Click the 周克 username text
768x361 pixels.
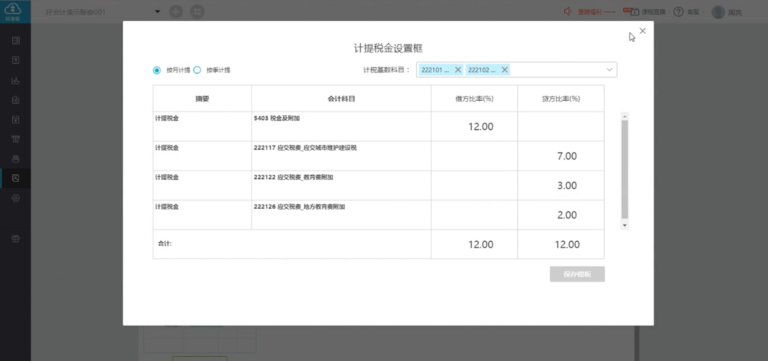[735, 12]
